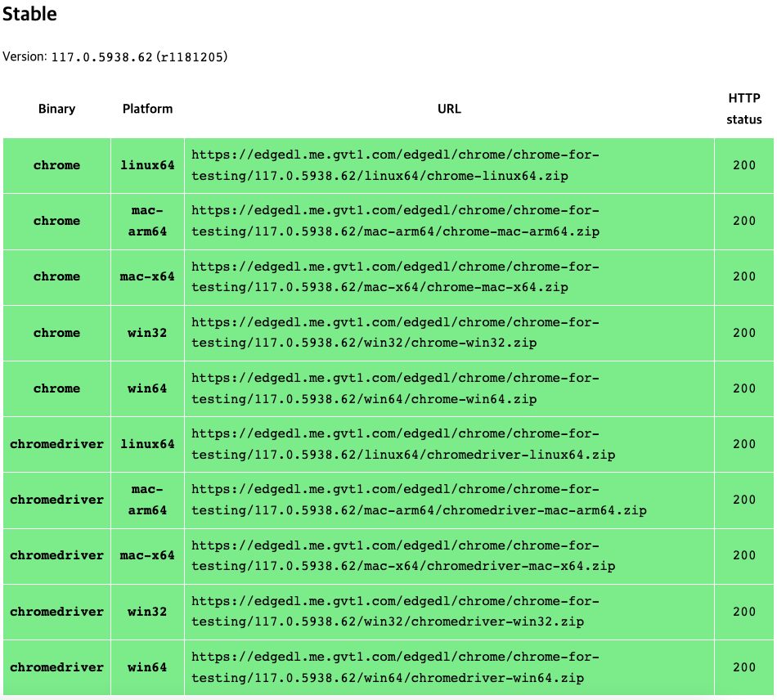Click 200 status for chromedriver win32
This screenshot has height=700, width=777.
coord(744,612)
